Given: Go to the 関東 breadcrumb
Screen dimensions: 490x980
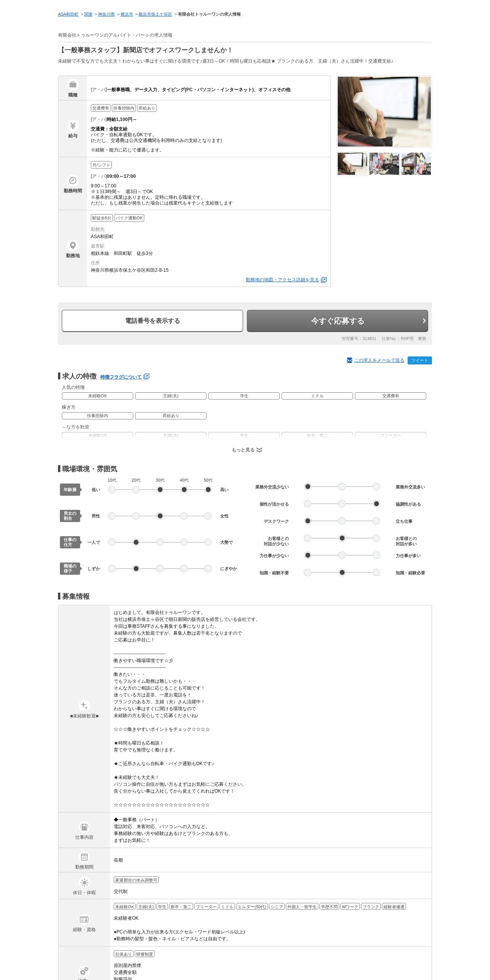Looking at the screenshot, I should 89,14.
